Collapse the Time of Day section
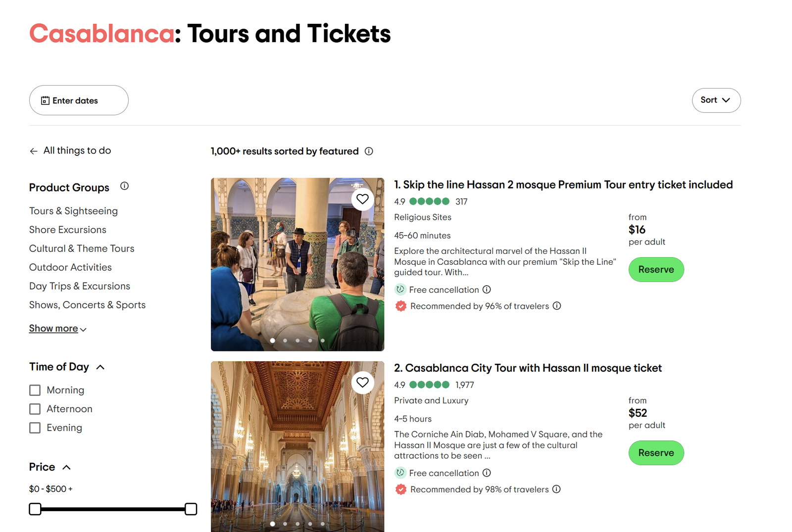This screenshot has width=792, height=532. pos(100,367)
